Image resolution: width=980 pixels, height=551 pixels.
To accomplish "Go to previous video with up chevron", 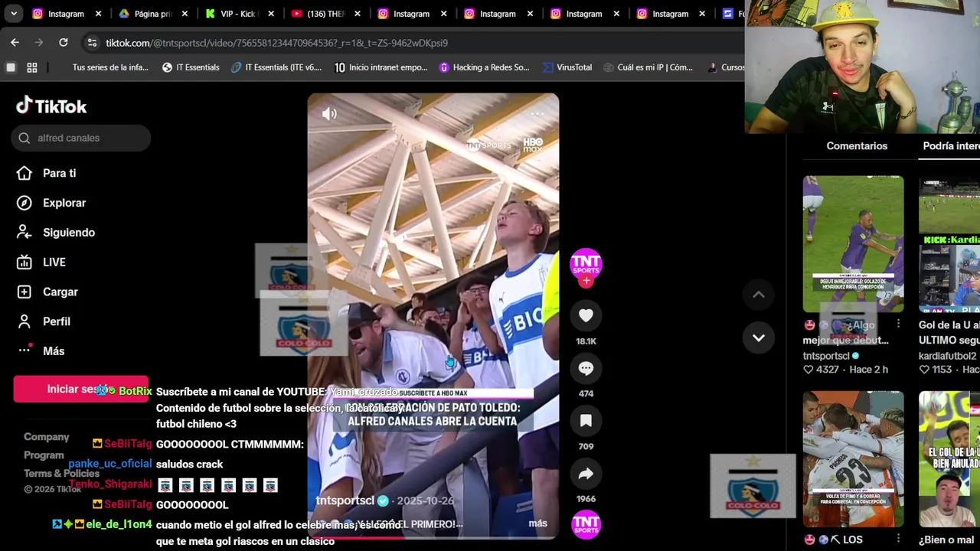I will click(x=759, y=295).
